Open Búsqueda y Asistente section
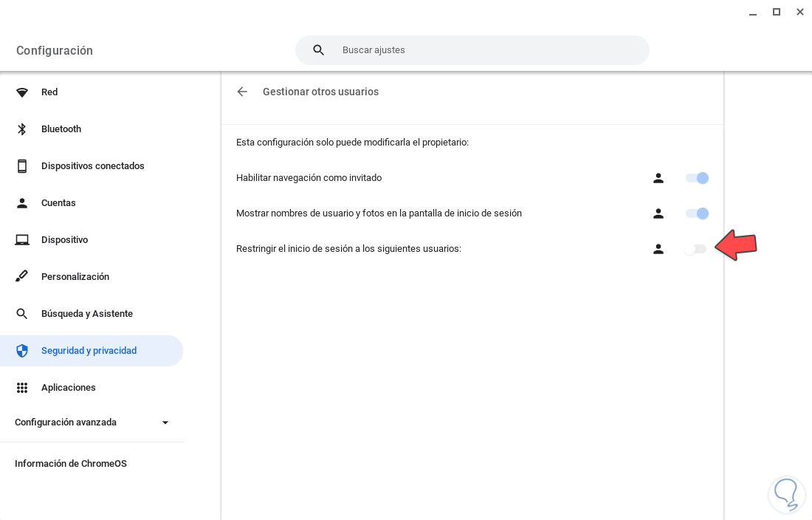The height and width of the screenshot is (520, 812). point(87,314)
